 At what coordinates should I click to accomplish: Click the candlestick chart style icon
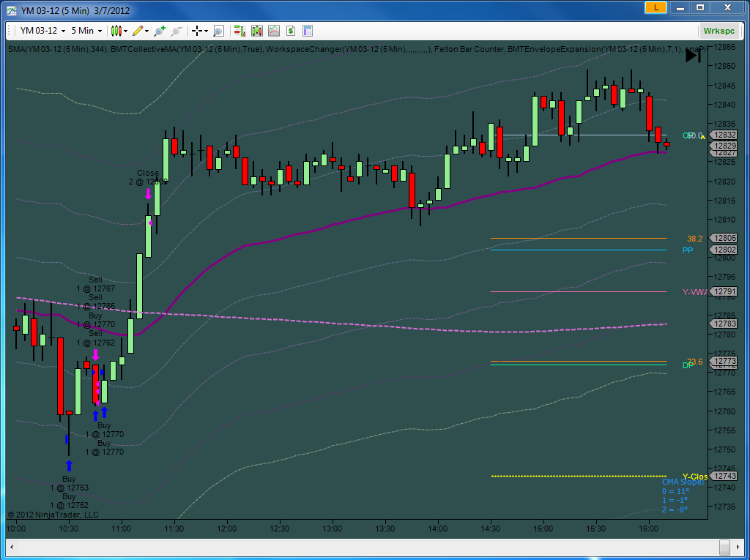[116, 31]
